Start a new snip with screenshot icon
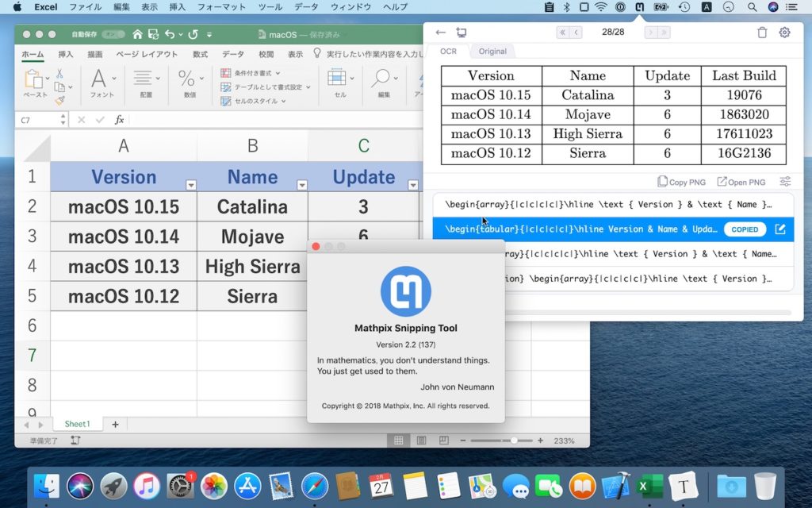Screen dimensions: 812x508 pyautogui.click(x=462, y=33)
